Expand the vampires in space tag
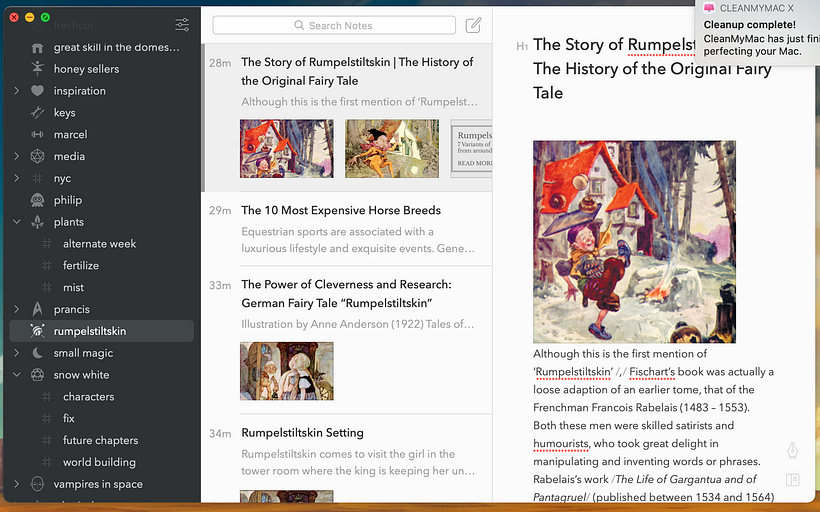820x512 pixels. [x=16, y=484]
